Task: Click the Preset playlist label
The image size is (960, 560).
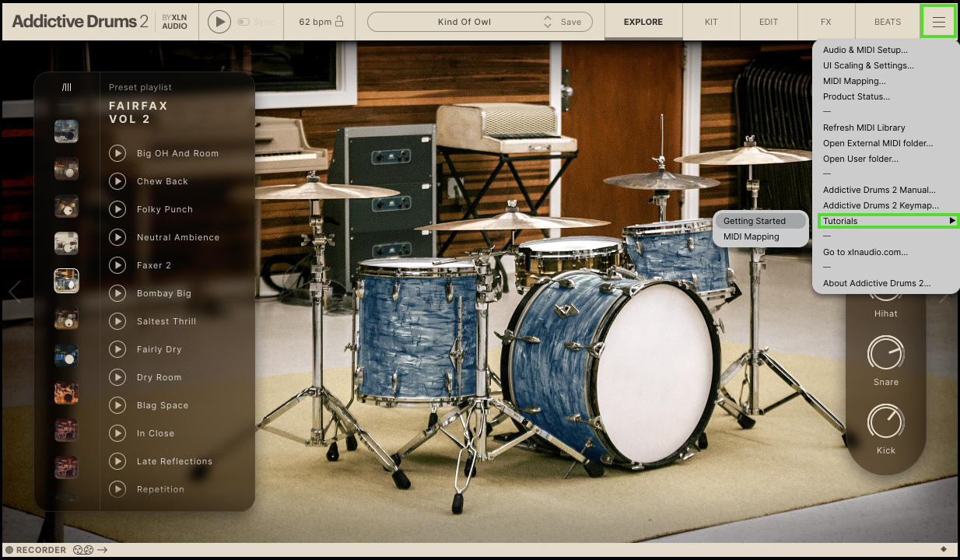Action: (140, 87)
